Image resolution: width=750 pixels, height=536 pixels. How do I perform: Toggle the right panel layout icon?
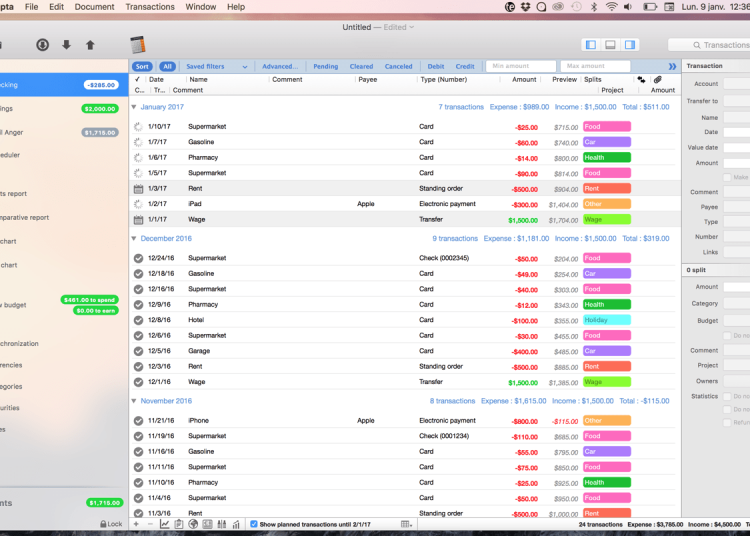point(629,45)
